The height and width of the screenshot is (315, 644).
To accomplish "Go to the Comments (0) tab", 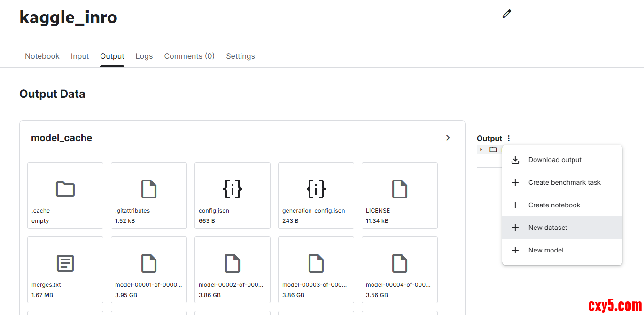I will click(189, 56).
